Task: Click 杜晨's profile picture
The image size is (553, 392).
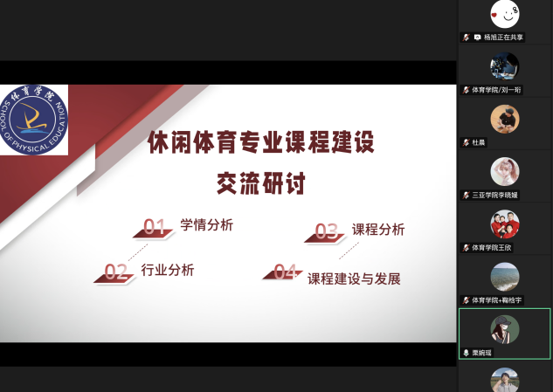Action: pyautogui.click(x=505, y=119)
